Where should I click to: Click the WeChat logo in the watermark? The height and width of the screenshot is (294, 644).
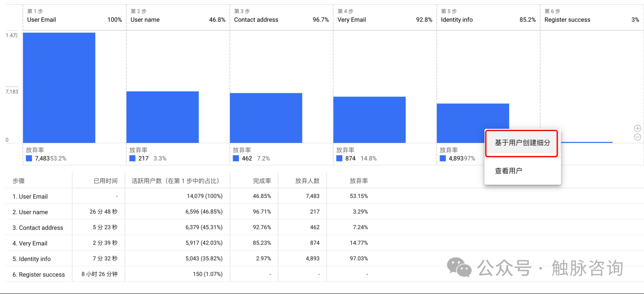pyautogui.click(x=459, y=267)
